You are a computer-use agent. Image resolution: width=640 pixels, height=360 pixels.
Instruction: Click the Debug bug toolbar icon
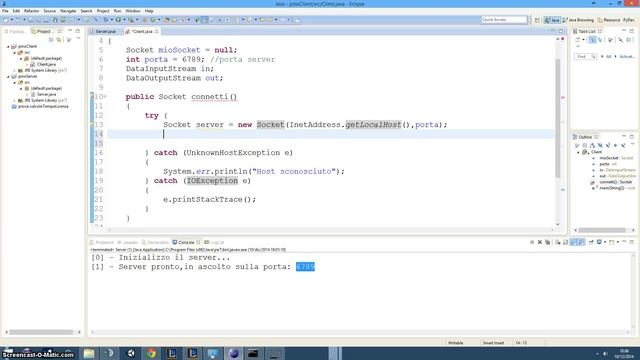pos(106,20)
